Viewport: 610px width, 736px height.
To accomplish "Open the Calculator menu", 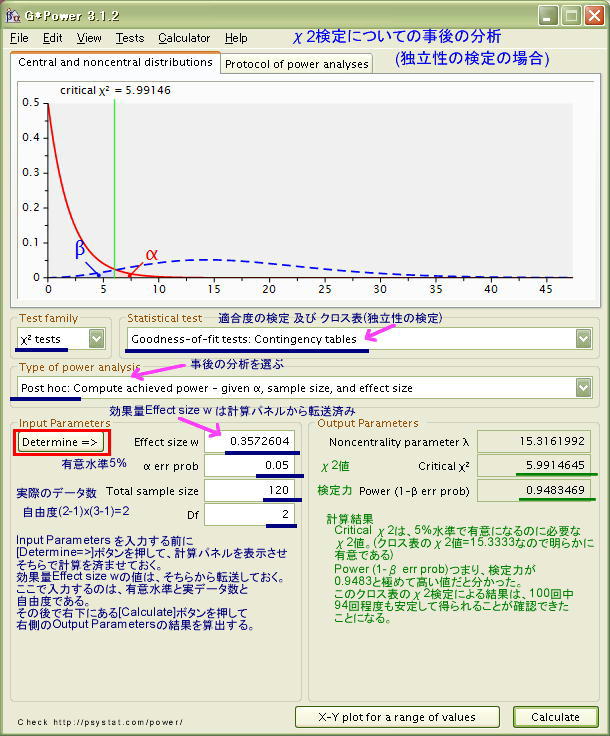I will tap(184, 38).
